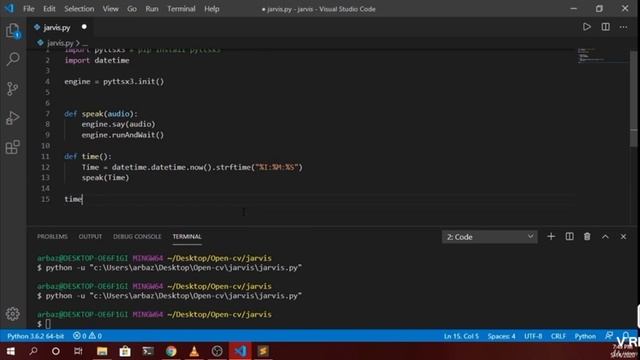Create a new terminal with plus icon
640x360 pixels.
[x=551, y=237]
